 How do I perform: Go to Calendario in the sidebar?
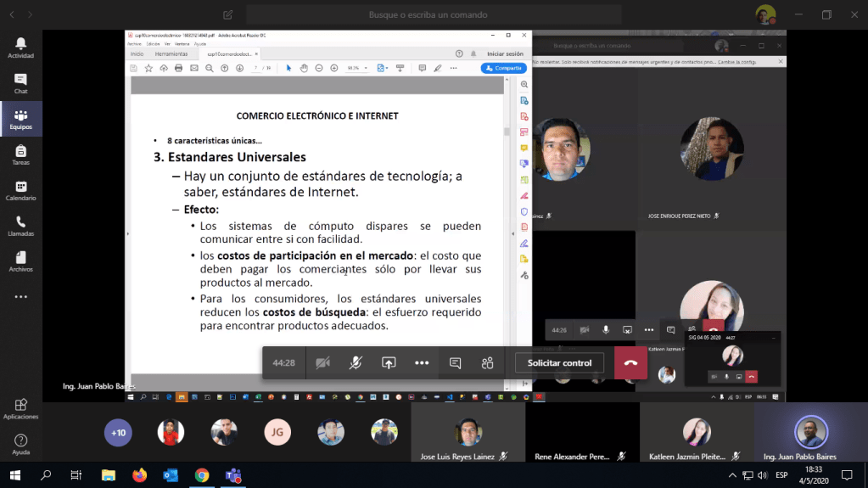[x=20, y=191]
